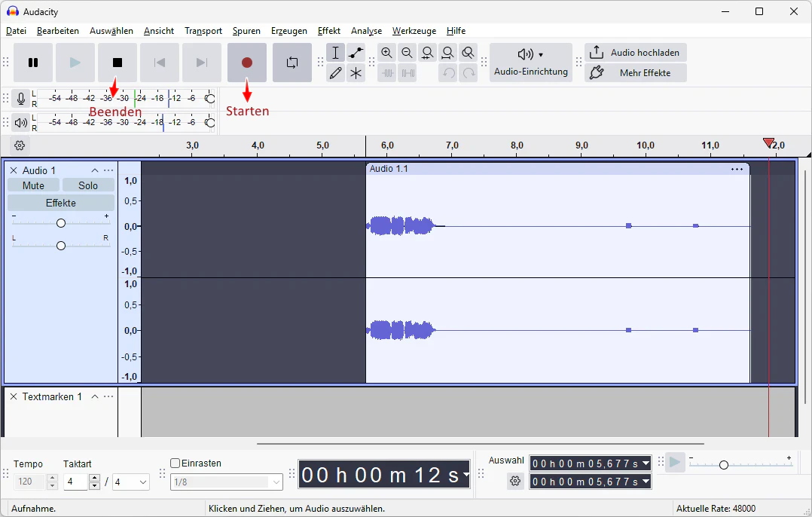Open the 1/8 snapping dropdown
Viewport: 812px width, 517px height.
click(x=227, y=482)
